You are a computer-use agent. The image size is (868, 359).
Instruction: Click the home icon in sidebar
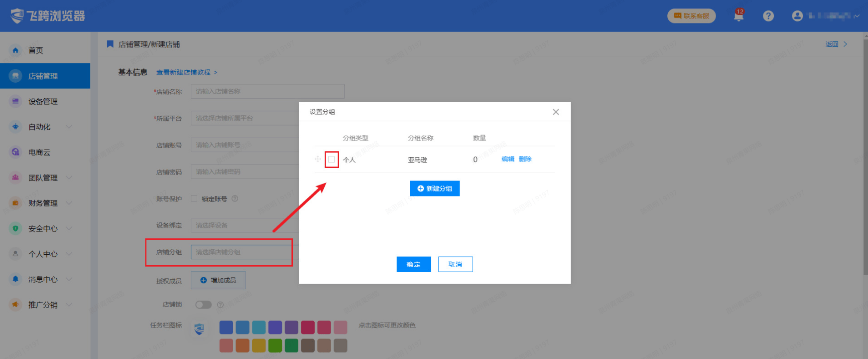coord(15,50)
